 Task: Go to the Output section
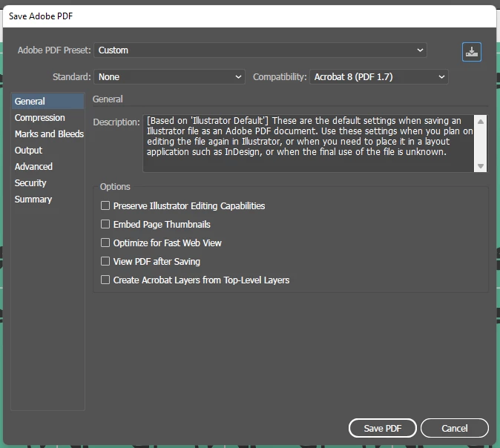click(x=47, y=150)
